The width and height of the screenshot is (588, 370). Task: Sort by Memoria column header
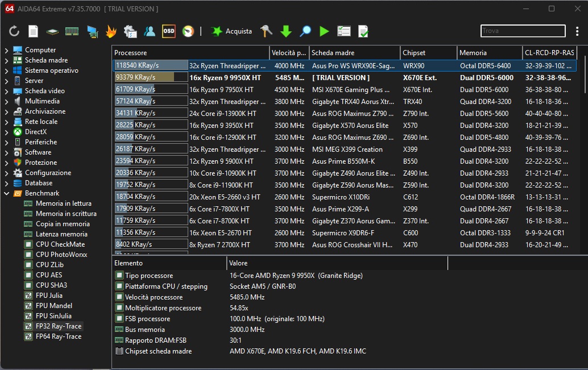[490, 53]
